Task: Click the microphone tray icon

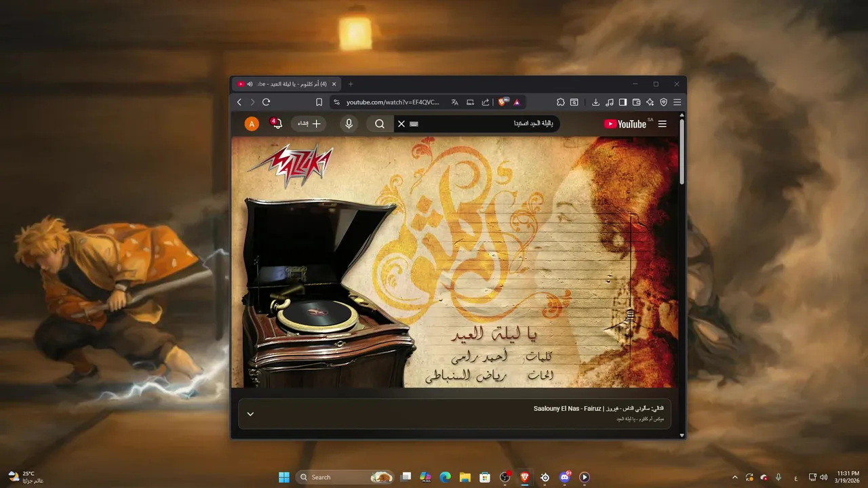Action: tap(778, 477)
